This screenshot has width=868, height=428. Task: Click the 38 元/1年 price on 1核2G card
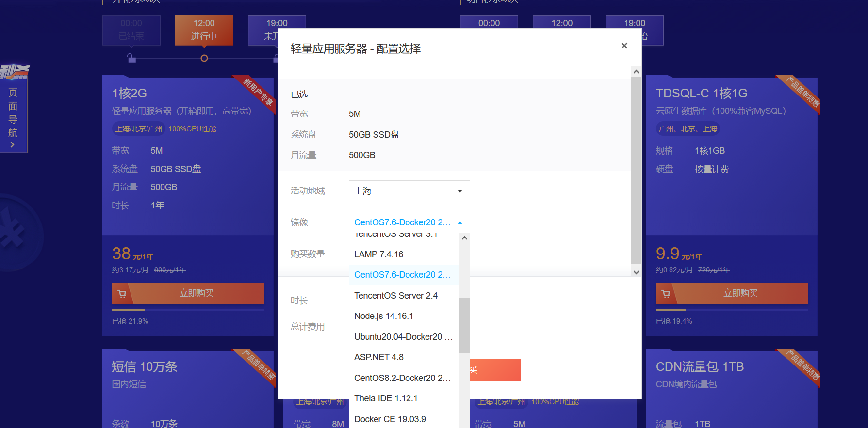click(x=132, y=254)
